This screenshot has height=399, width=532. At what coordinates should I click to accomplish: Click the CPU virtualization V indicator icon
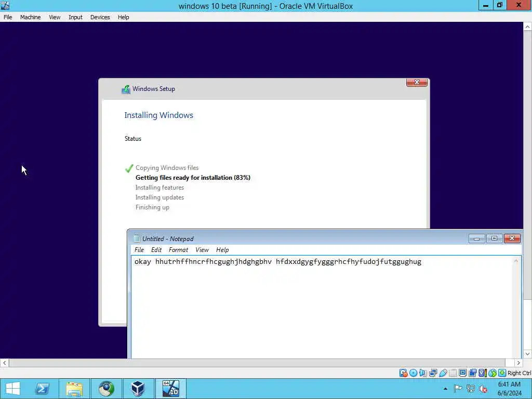pos(482,373)
